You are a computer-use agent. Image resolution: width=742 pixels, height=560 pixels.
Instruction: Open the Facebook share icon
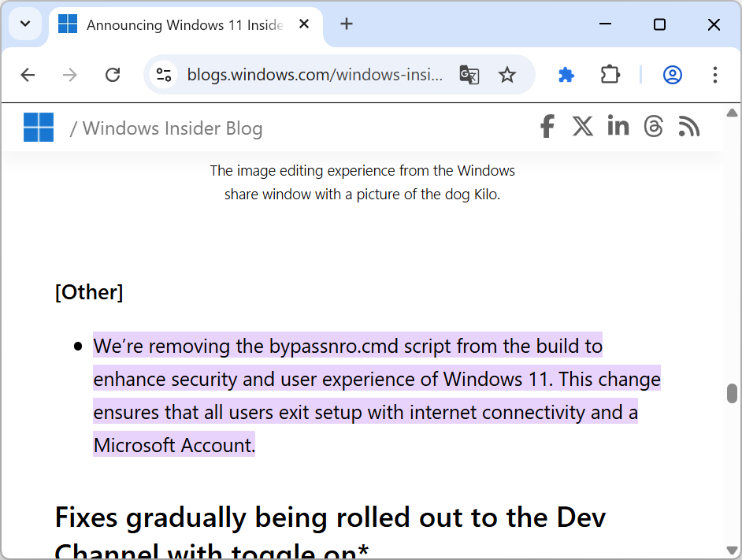[547, 127]
